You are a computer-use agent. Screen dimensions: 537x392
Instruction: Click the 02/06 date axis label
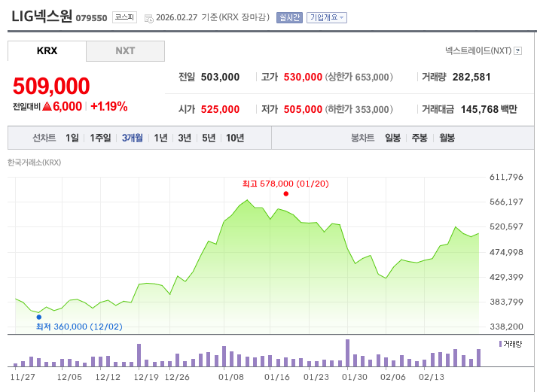pyautogui.click(x=393, y=377)
